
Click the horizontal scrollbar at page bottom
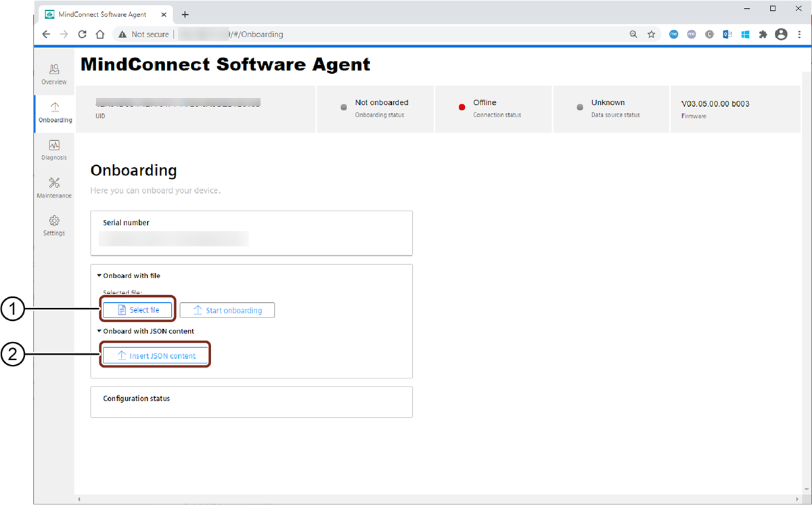pyautogui.click(x=439, y=499)
